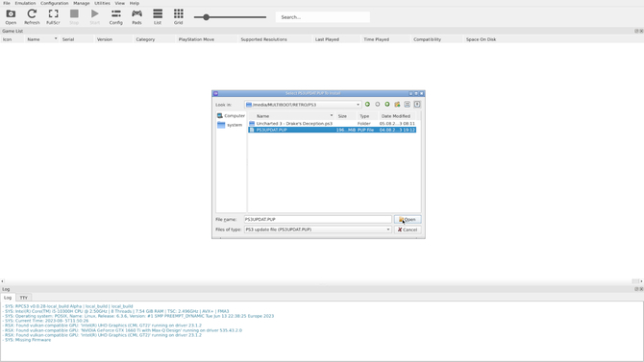Screen dimensions: 644x362
Task: Click the Refresh toolbar icon
Action: point(32,17)
